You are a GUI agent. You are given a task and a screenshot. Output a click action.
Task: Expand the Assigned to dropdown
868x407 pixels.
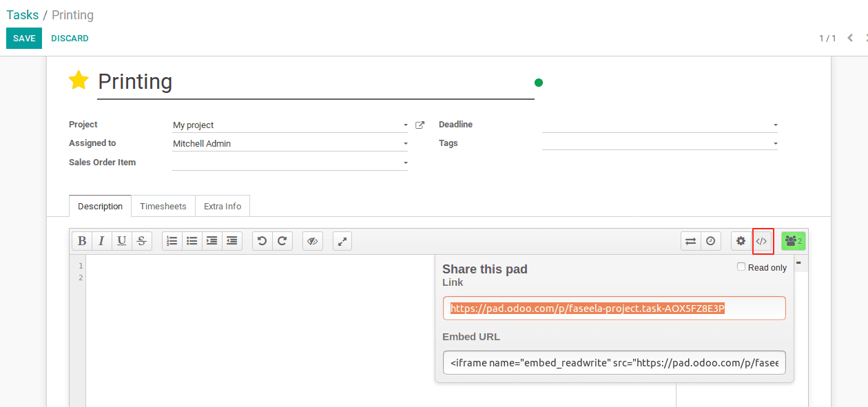click(406, 144)
